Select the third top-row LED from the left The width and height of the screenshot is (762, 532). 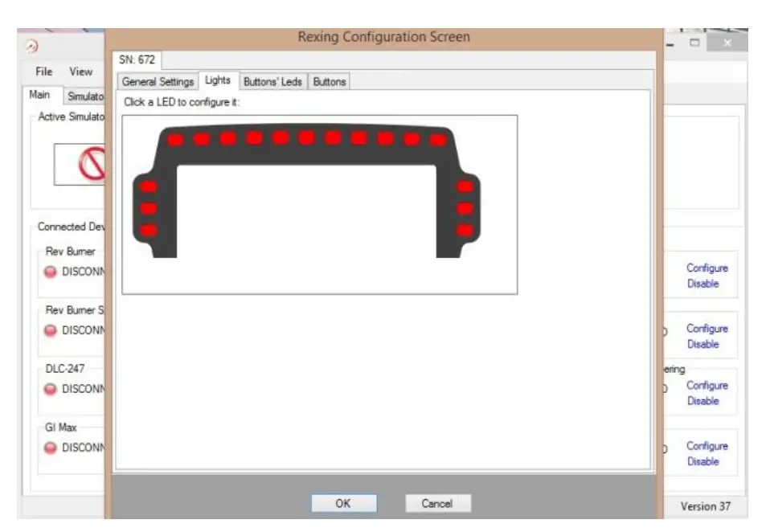228,138
